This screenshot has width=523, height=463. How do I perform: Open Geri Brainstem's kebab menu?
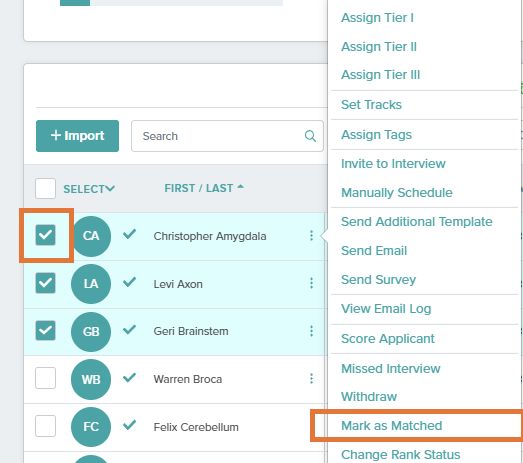pyautogui.click(x=311, y=331)
